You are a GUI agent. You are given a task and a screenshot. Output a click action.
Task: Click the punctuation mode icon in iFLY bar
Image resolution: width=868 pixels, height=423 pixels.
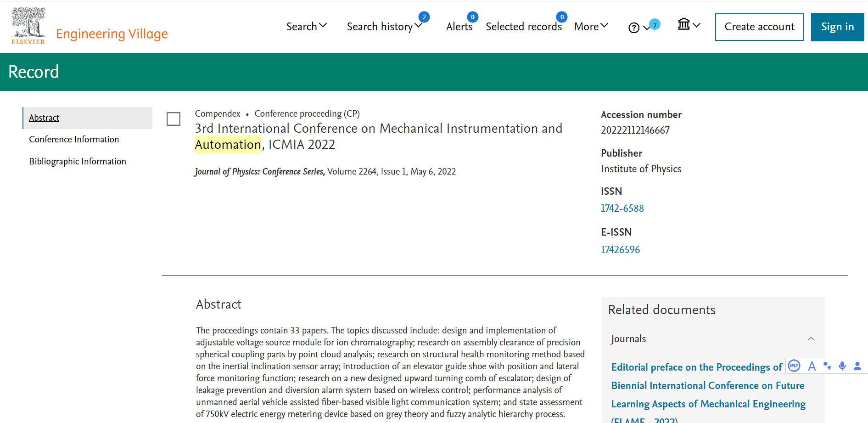click(x=827, y=366)
